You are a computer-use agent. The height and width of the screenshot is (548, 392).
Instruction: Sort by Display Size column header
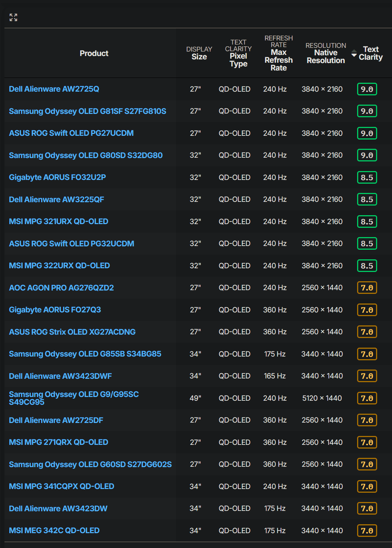(x=199, y=53)
